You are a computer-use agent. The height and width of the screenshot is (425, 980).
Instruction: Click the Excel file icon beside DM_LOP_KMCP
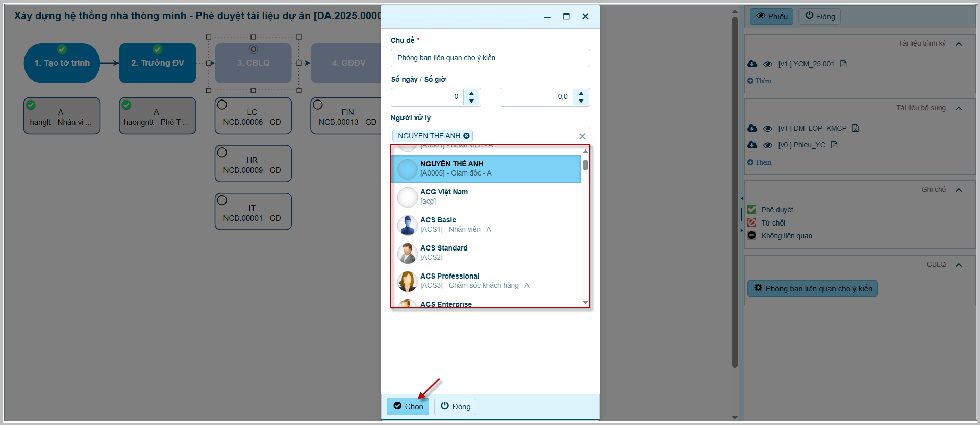tap(856, 128)
